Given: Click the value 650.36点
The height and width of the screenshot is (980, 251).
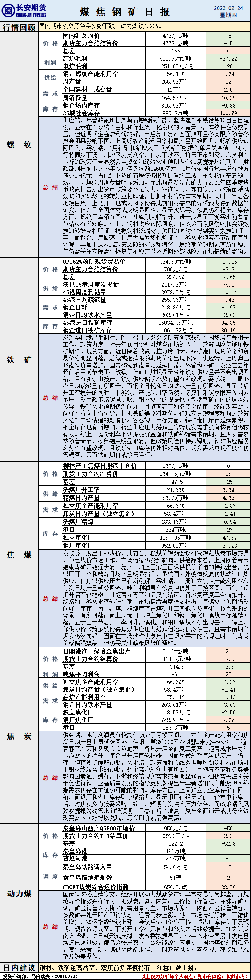Looking at the screenshot, I should [175, 887].
